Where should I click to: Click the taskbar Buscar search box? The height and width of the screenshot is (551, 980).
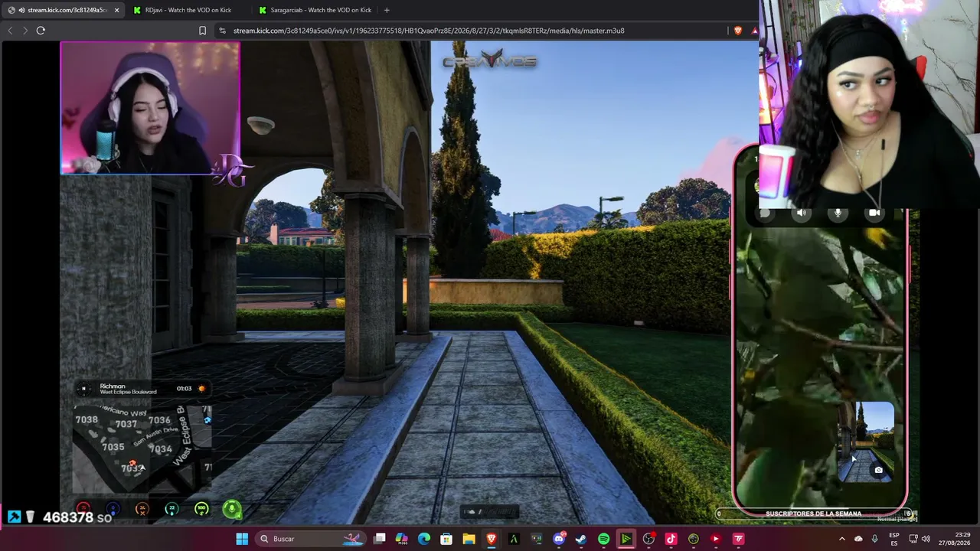(312, 539)
